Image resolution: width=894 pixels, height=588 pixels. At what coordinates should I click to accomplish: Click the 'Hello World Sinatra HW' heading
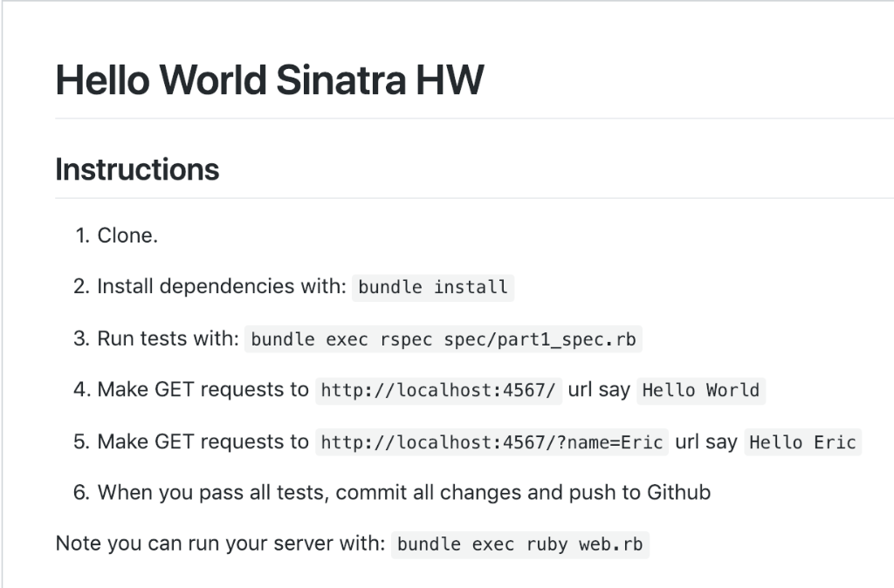click(270, 79)
